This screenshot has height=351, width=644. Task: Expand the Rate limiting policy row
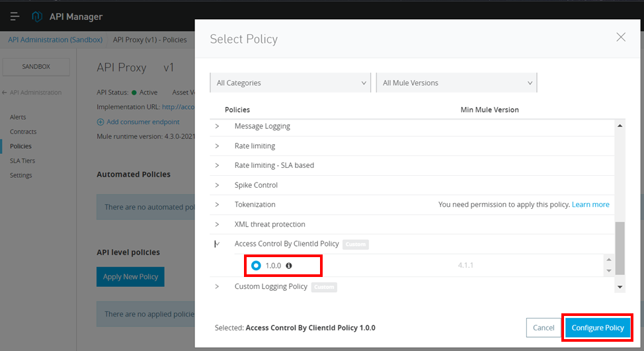(217, 146)
